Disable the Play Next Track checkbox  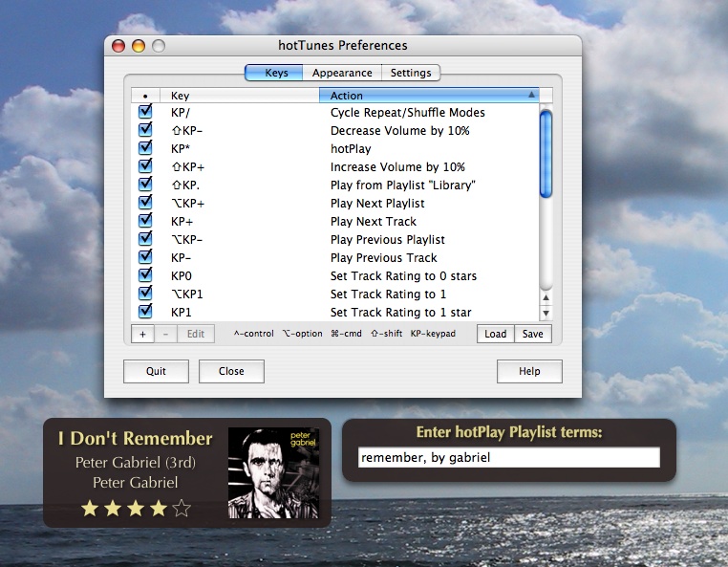[145, 221]
